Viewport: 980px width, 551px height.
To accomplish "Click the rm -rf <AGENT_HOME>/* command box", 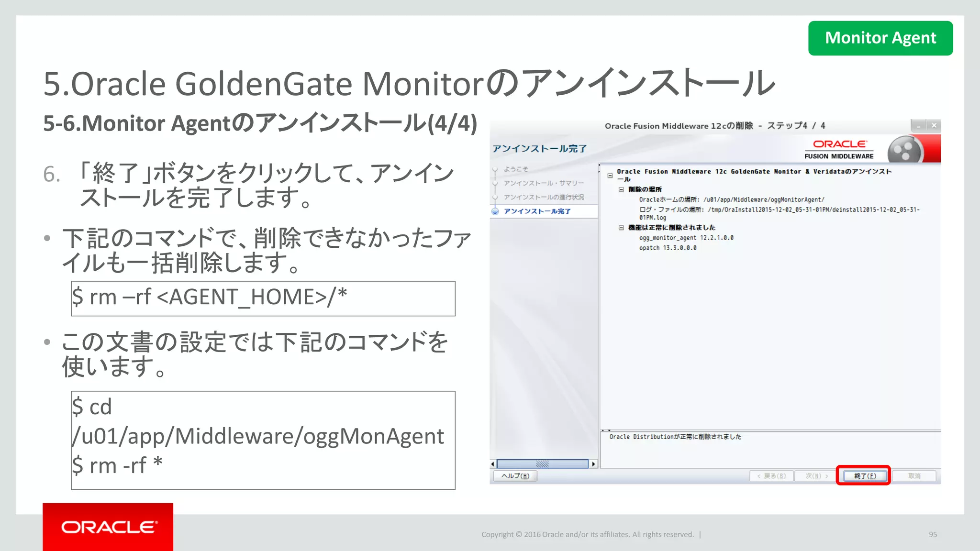I will [263, 298].
